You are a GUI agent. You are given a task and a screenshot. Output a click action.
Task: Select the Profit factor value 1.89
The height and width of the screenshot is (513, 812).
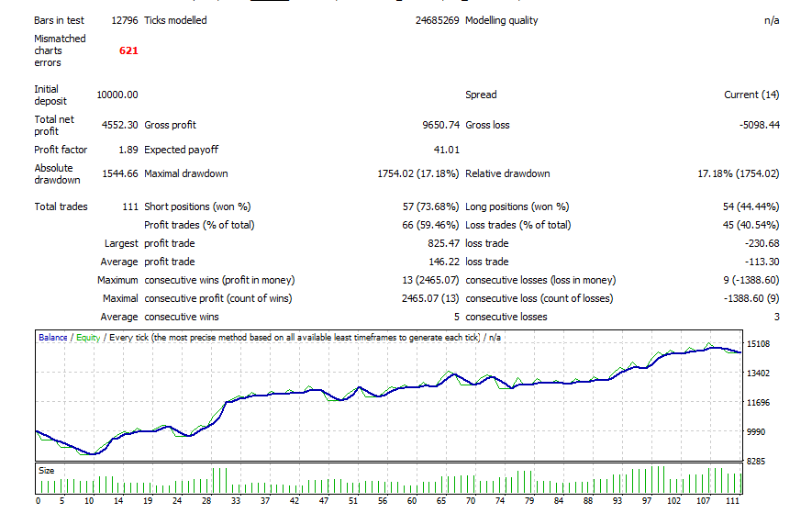tap(128, 150)
